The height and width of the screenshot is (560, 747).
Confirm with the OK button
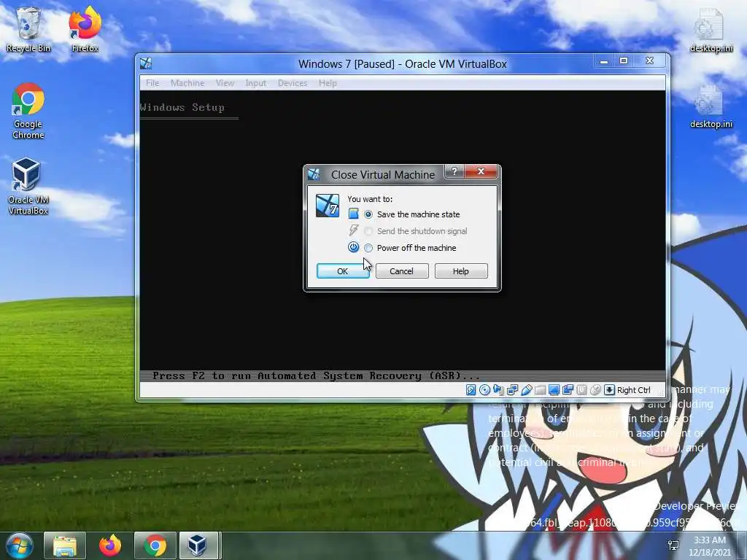coord(343,271)
